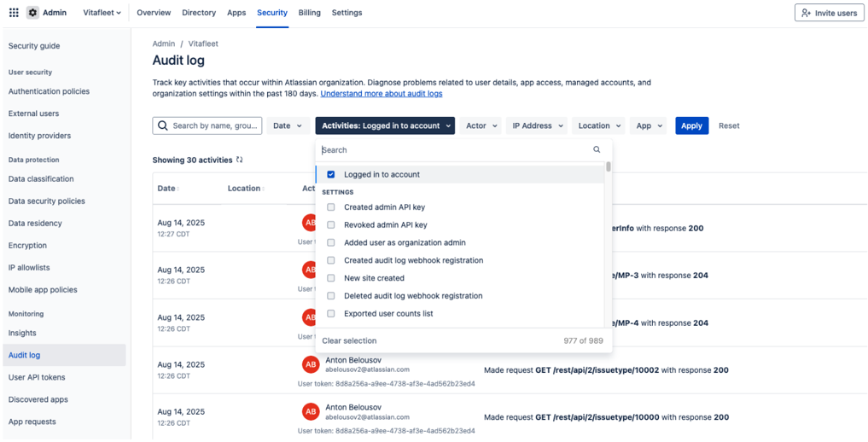Viewport: 868px width, 442px height.
Task: Click the Date column sort icon
Action: pyautogui.click(x=179, y=189)
